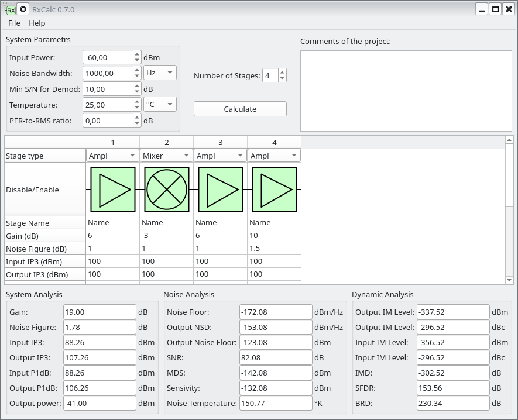Open the Help menu
Image resolution: width=518 pixels, height=420 pixels.
click(x=37, y=23)
